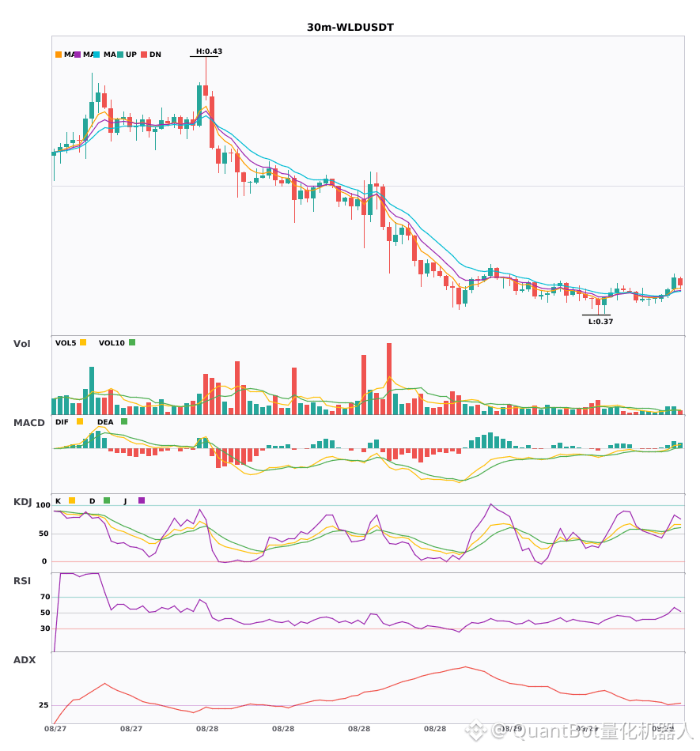The height and width of the screenshot is (751, 700).
Task: Click the candle wick under H:0.43
Action: (206, 71)
